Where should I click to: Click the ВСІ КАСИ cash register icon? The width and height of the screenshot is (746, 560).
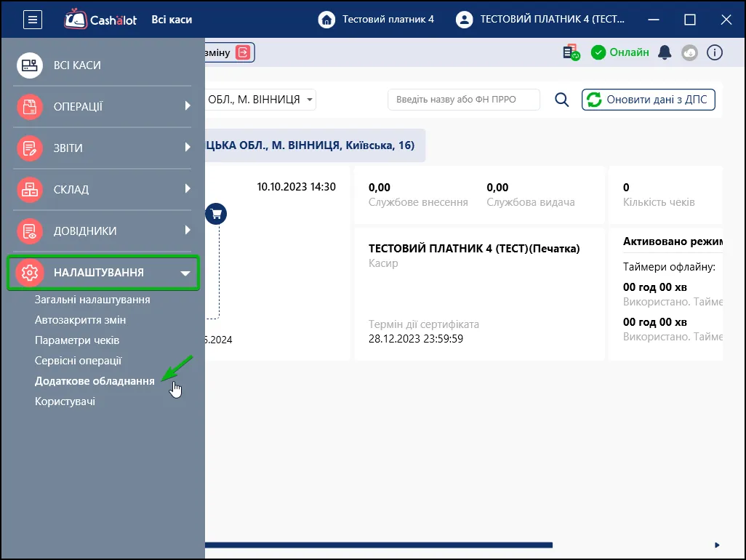[30, 65]
